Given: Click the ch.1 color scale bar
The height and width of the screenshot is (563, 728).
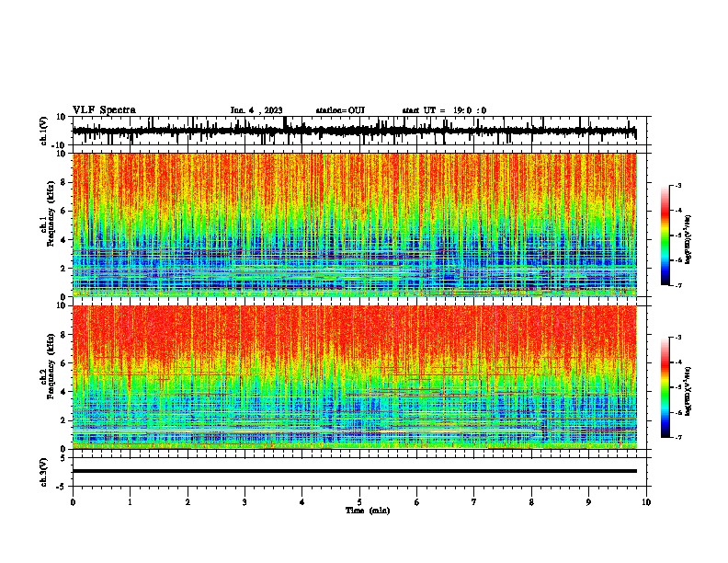Looking at the screenshot, I should (665, 236).
